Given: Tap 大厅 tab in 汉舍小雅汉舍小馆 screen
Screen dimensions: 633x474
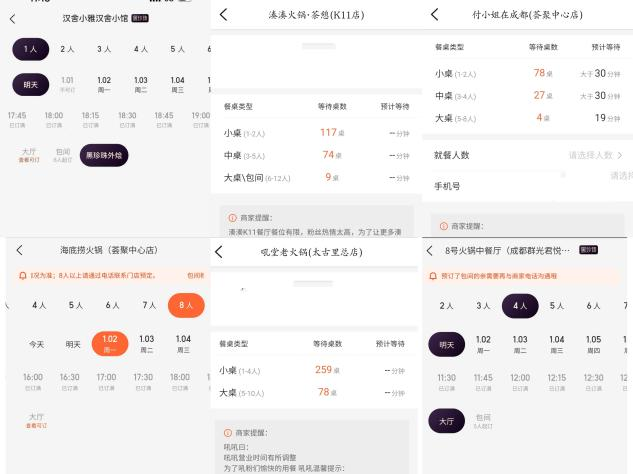Looking at the screenshot, I should coord(29,155).
